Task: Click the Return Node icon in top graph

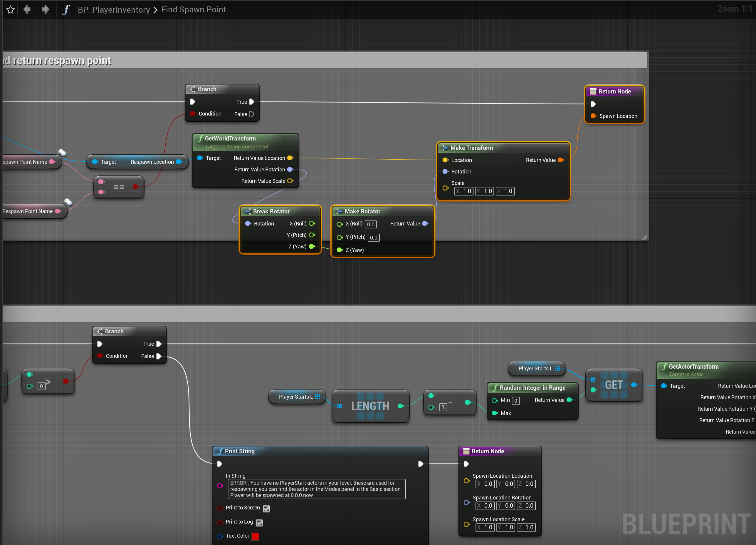Action: 593,91
